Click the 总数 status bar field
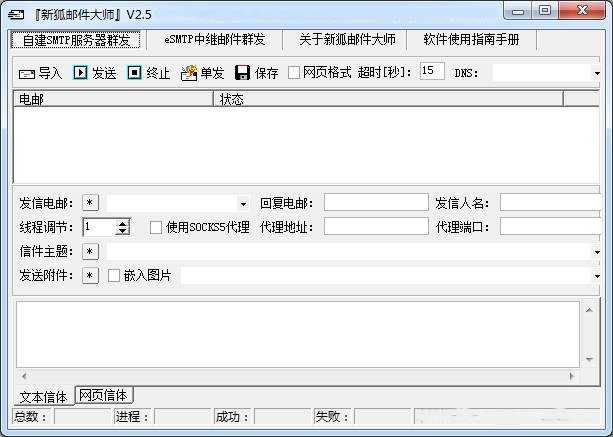This screenshot has height=437, width=613. click(x=82, y=417)
